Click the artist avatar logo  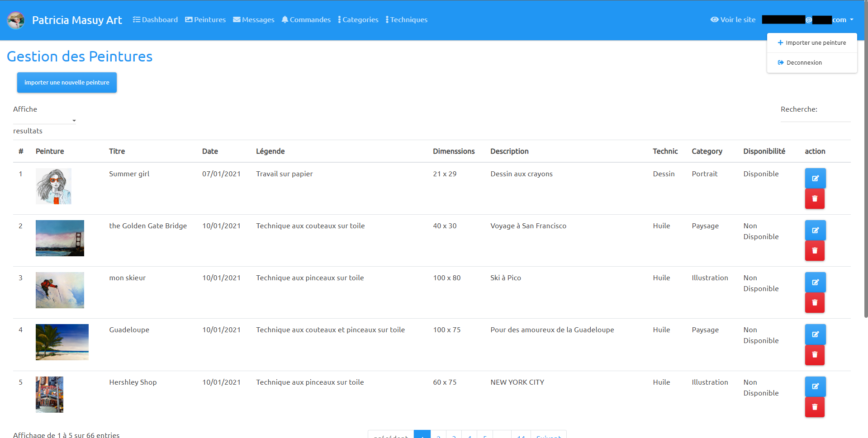[16, 20]
